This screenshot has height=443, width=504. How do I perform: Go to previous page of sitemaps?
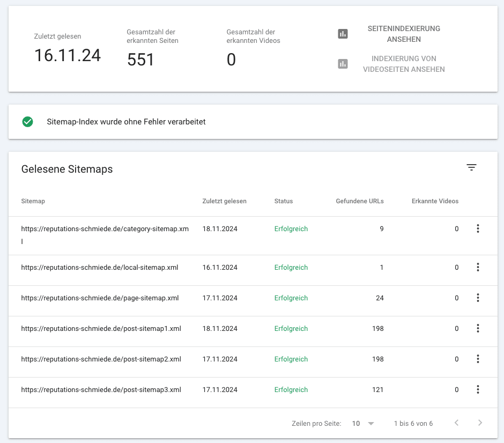coord(456,423)
